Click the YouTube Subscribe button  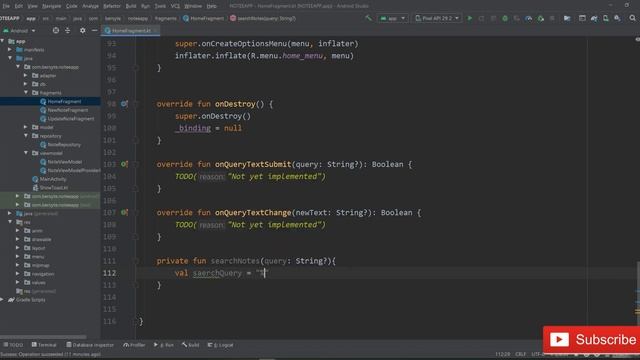click(591, 340)
